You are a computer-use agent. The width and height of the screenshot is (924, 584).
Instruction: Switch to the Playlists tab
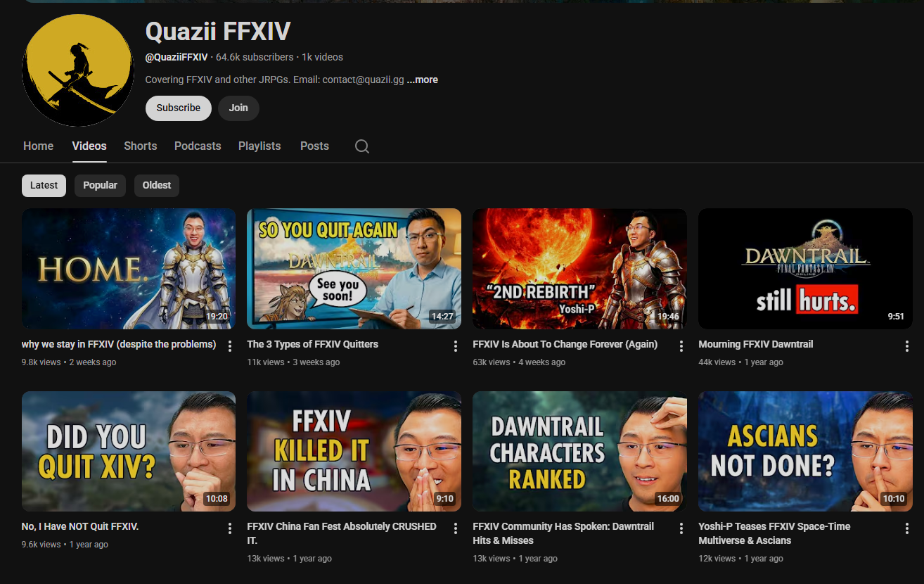point(259,146)
